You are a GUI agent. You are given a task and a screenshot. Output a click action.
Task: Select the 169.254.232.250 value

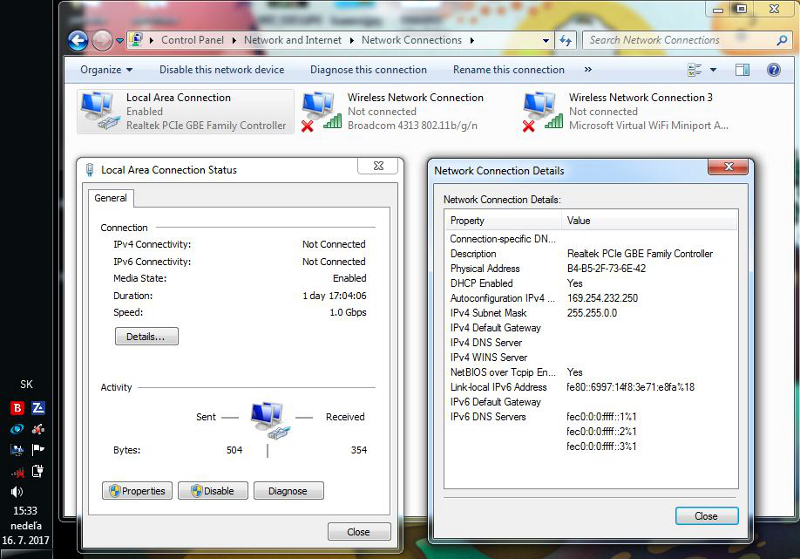602,298
